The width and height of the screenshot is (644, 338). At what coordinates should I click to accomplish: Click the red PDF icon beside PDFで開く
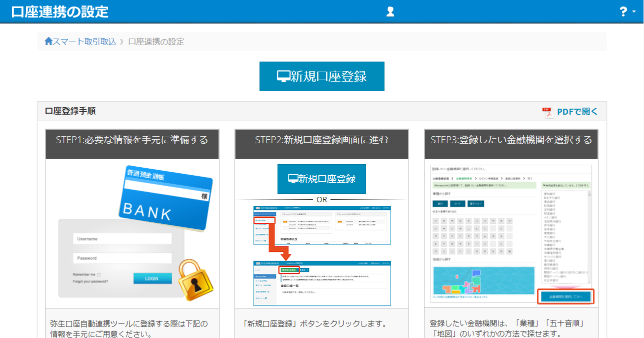click(x=547, y=111)
